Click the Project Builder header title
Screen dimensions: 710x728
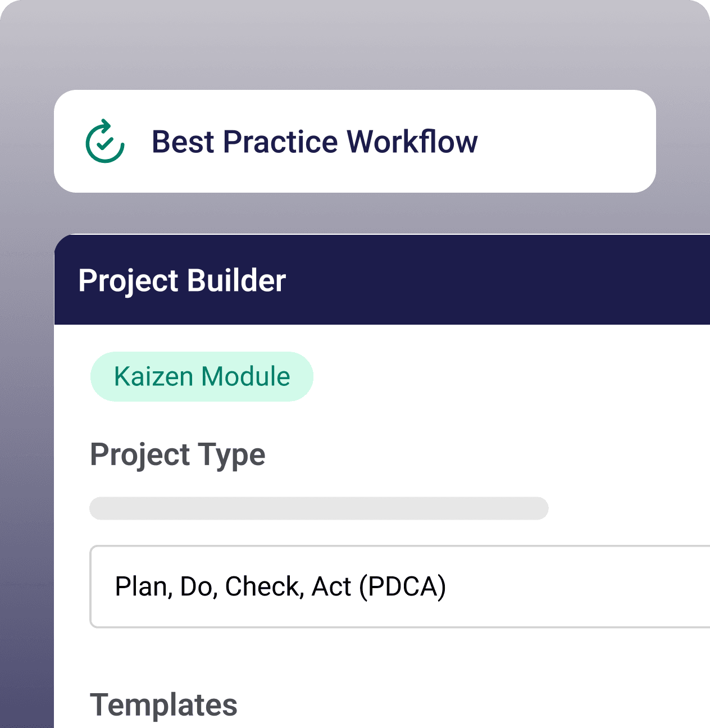coord(182,280)
